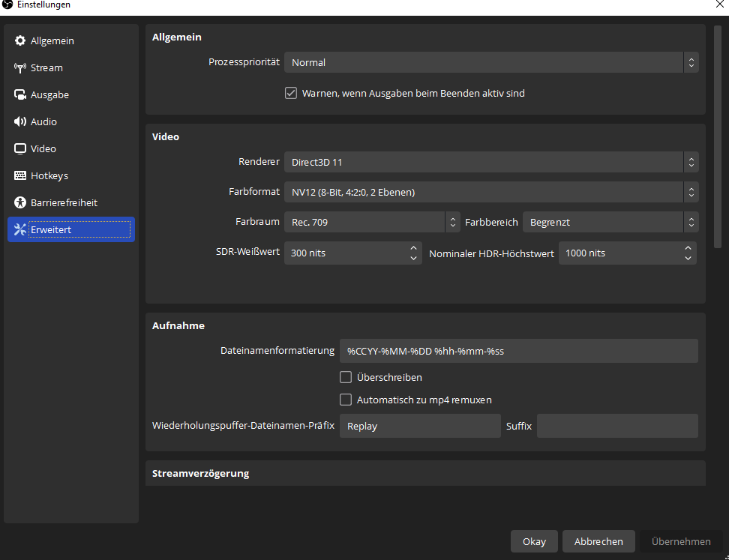Click the Hotkeys keyboard icon
This screenshot has width=729, height=560.
(20, 175)
